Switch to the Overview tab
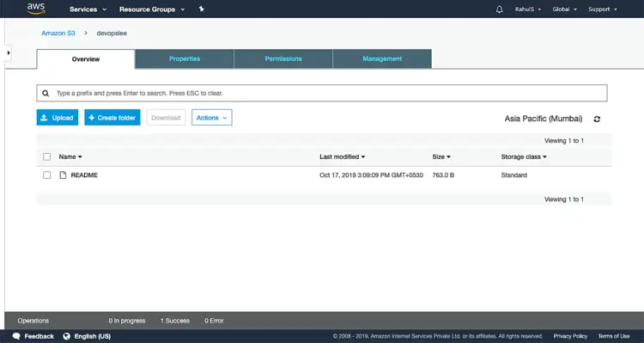Image resolution: width=644 pixels, height=343 pixels. (86, 59)
